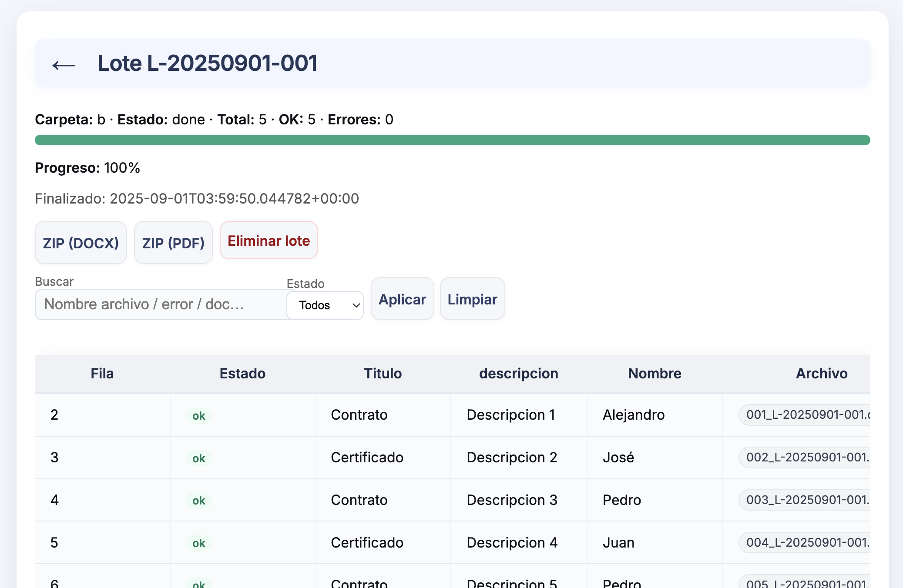This screenshot has height=588, width=903.
Task: Open file 004_L-20250901-001 in Juan's row
Action: coord(805,543)
